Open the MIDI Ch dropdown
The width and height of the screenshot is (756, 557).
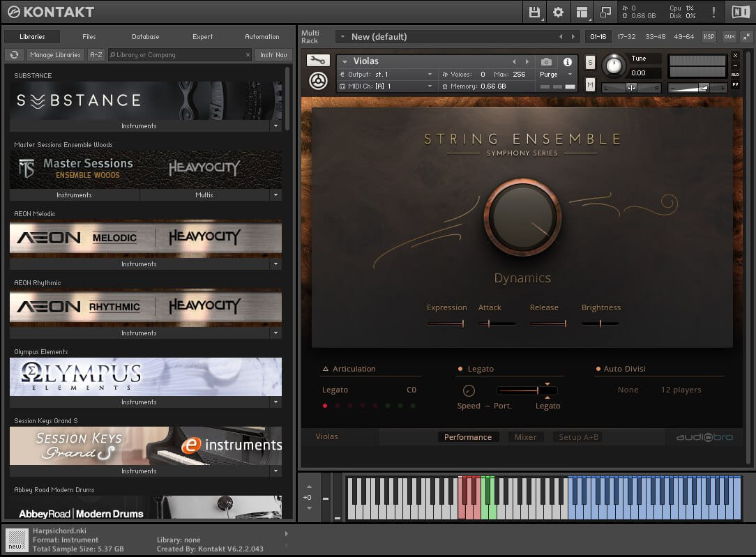430,86
